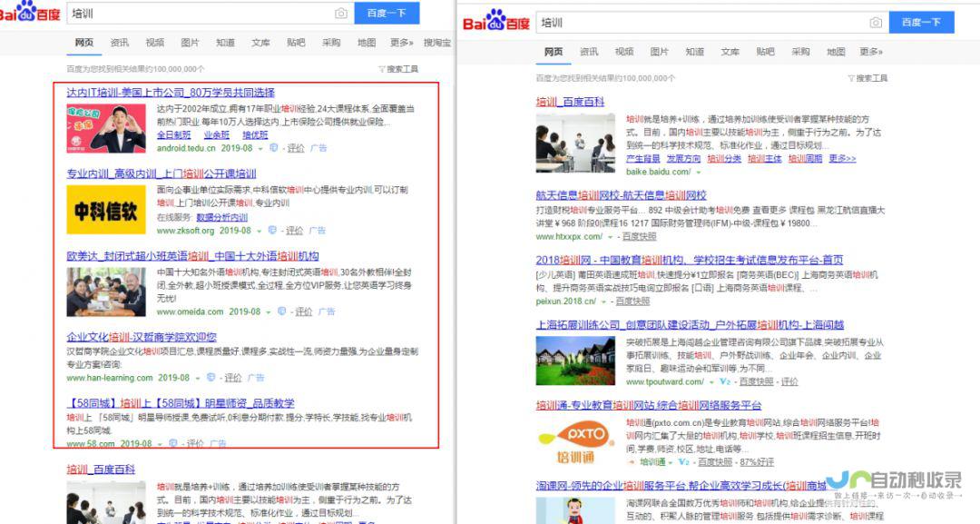This screenshot has height=524, width=980.
Task: Click 百度一下 button in right page
Action: point(921,23)
